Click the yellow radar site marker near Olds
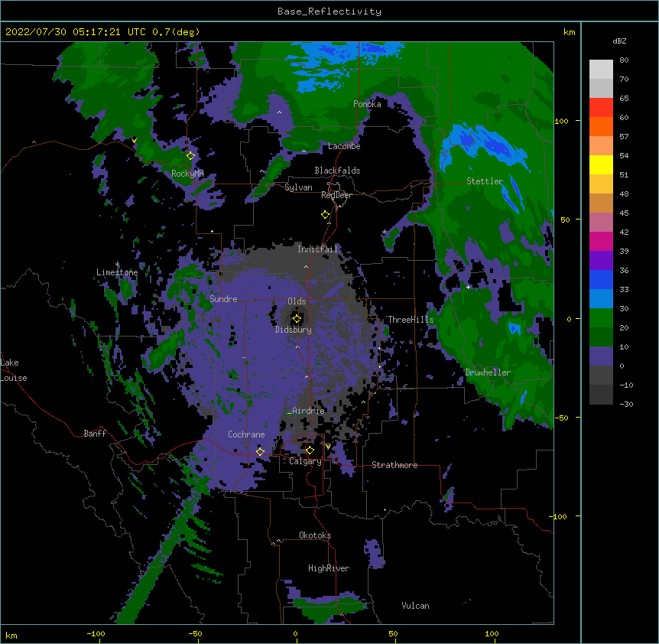The width and height of the screenshot is (659, 644). (x=297, y=319)
